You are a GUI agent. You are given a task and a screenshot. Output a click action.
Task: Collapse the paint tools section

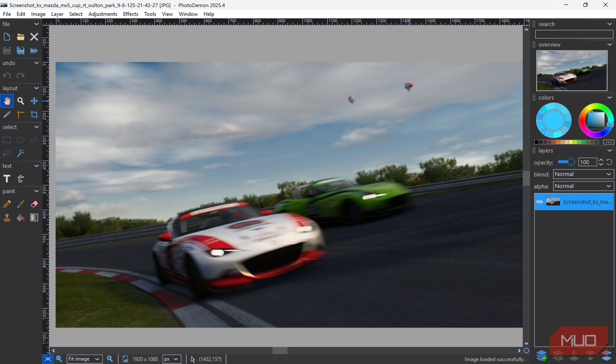tap(36, 191)
